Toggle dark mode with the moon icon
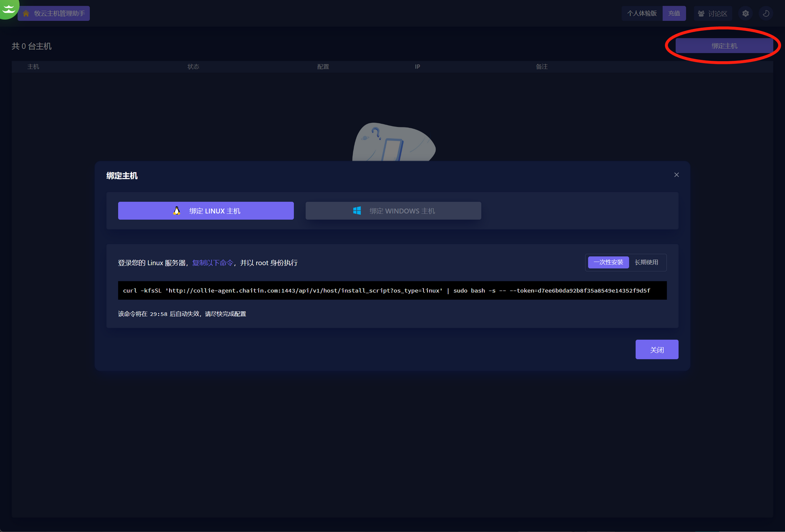The width and height of the screenshot is (785, 532). pos(766,13)
